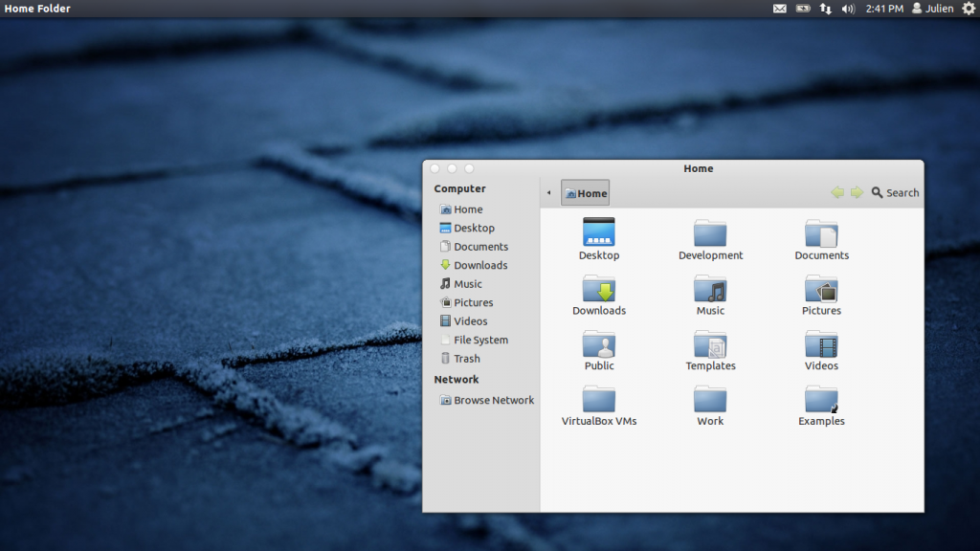Screen dimensions: 980x551
Task: Go forward using green right arrow
Action: 857,192
